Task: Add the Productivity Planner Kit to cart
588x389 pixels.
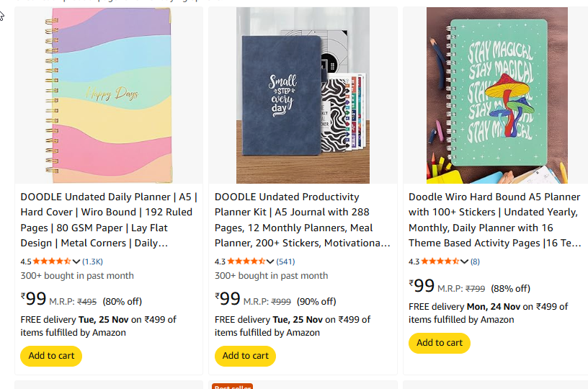Action: point(245,356)
